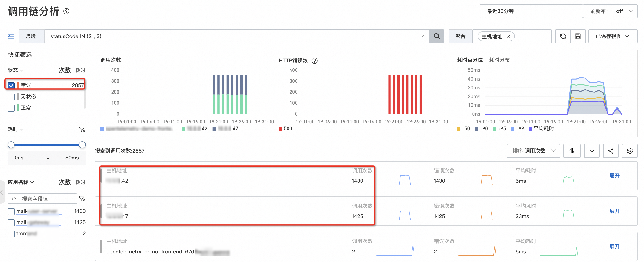Expand the 状态 quick filter section
Screen dimensions: 644x262
click(16, 70)
